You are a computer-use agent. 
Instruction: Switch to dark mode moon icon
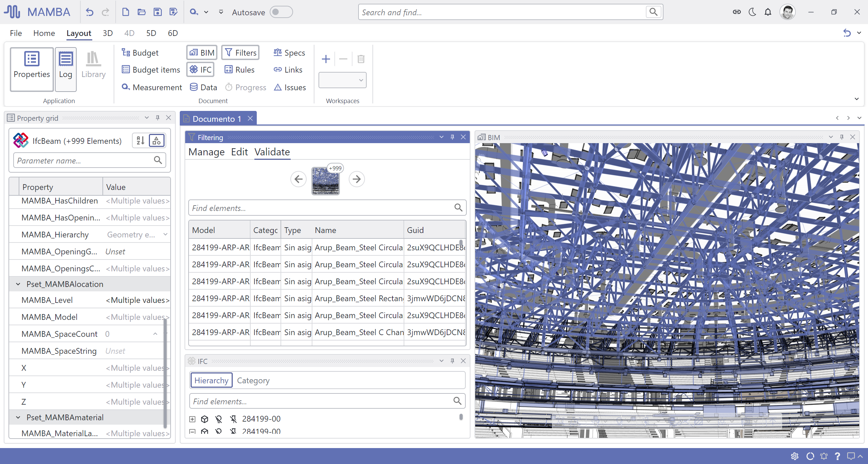(752, 12)
